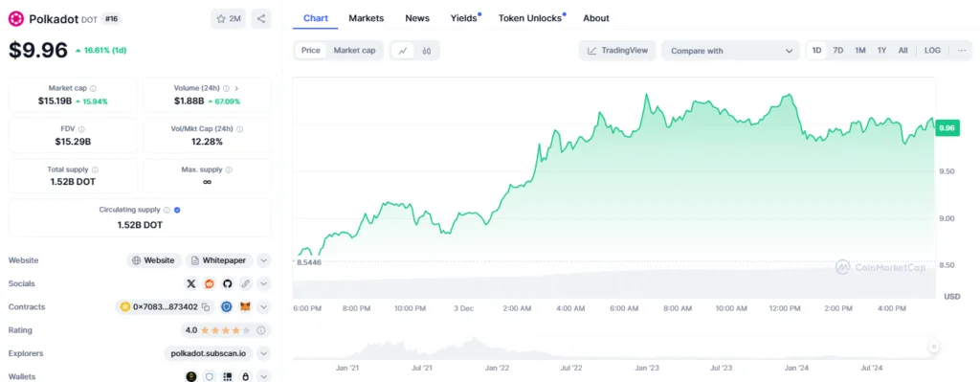Set chart range to 1D
Screen dimensions: 980x382
pos(817,51)
